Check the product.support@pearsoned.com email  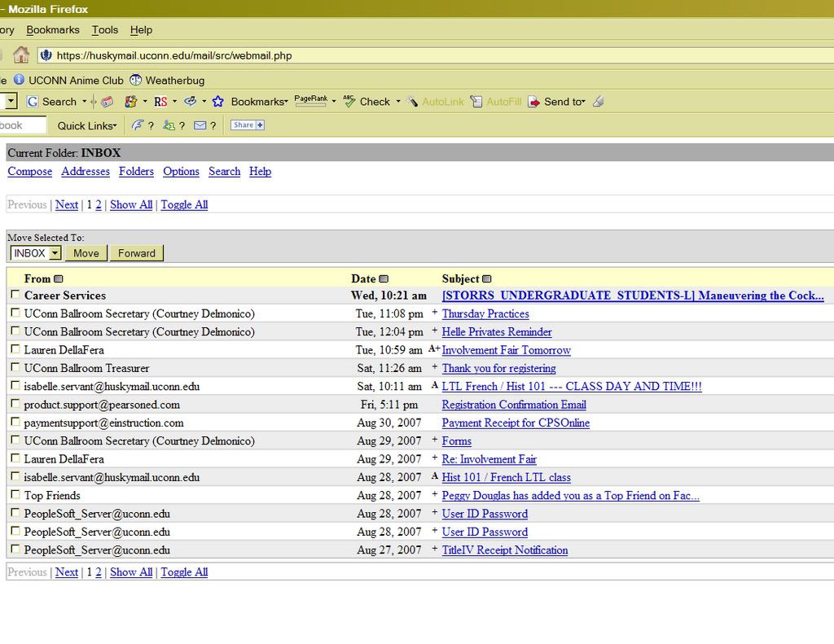click(x=15, y=404)
